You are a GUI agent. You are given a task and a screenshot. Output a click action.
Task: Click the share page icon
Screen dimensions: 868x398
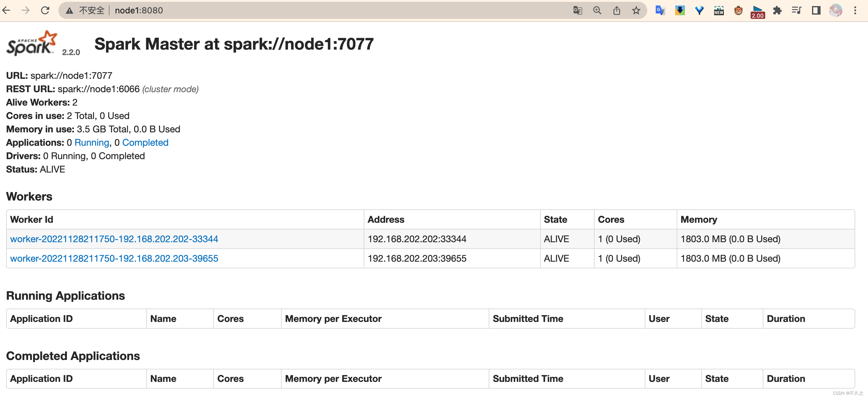(x=616, y=10)
